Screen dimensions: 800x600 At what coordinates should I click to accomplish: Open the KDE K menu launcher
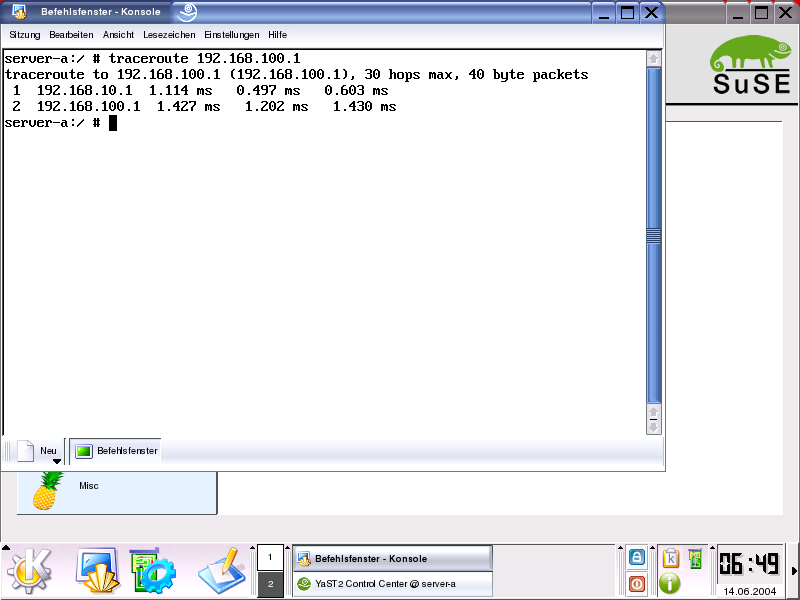[30, 571]
